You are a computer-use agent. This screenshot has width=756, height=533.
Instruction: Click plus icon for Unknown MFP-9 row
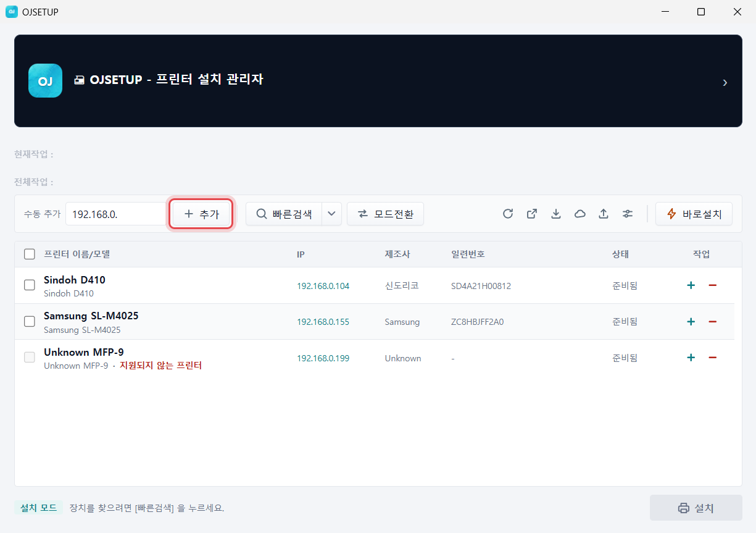coord(691,358)
